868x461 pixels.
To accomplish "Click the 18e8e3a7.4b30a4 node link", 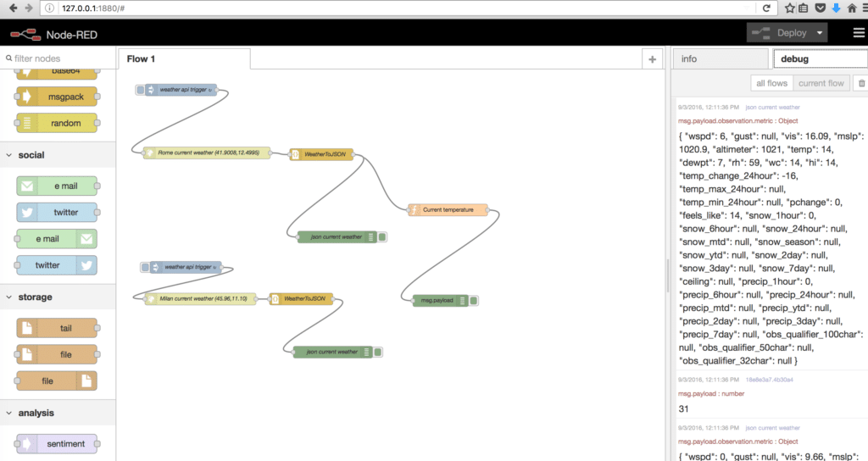I will coord(769,380).
